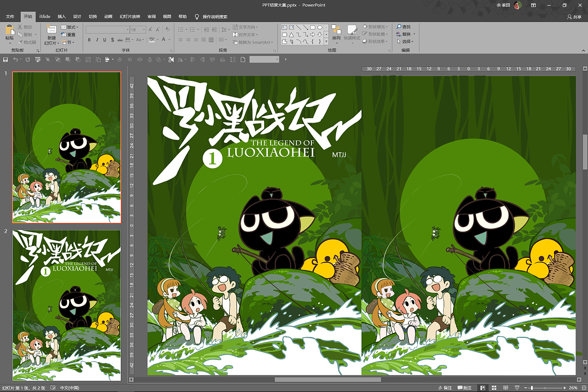Open the Shape Effects (形状效果) dropdown
Viewport: 588px width, 392px height.
(376, 41)
